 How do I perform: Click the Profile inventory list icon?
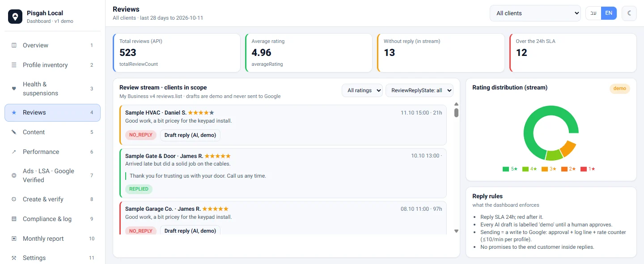(14, 65)
